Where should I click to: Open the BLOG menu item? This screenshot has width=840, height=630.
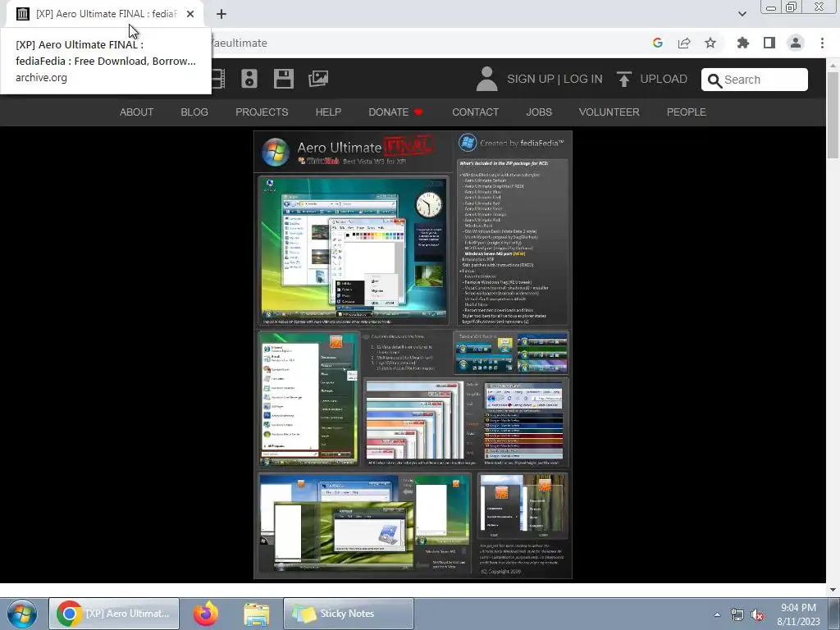click(194, 112)
